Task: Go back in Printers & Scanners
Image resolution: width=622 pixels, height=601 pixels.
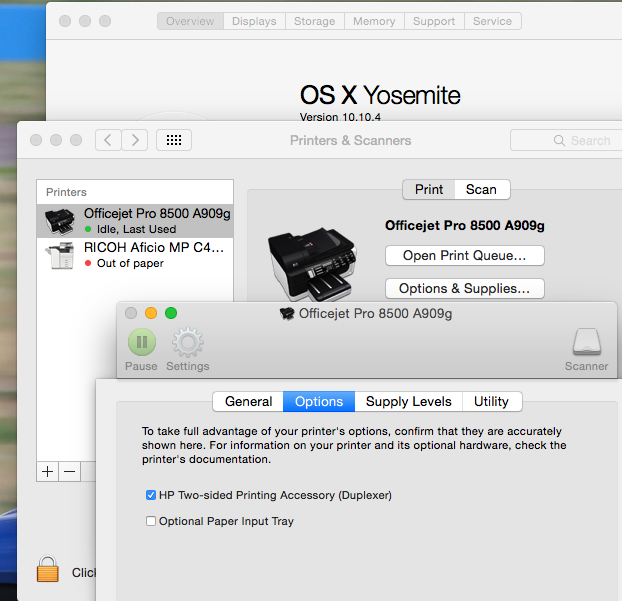Action: pos(108,140)
